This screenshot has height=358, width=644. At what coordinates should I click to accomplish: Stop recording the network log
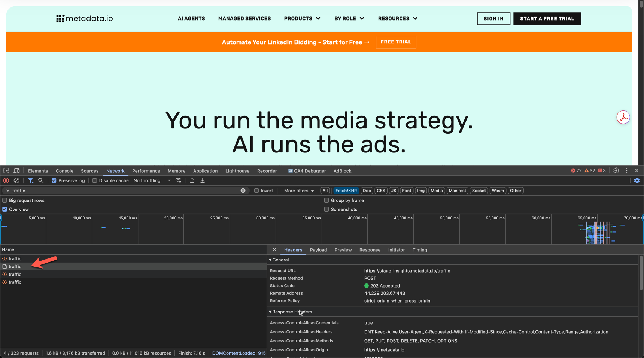point(6,180)
